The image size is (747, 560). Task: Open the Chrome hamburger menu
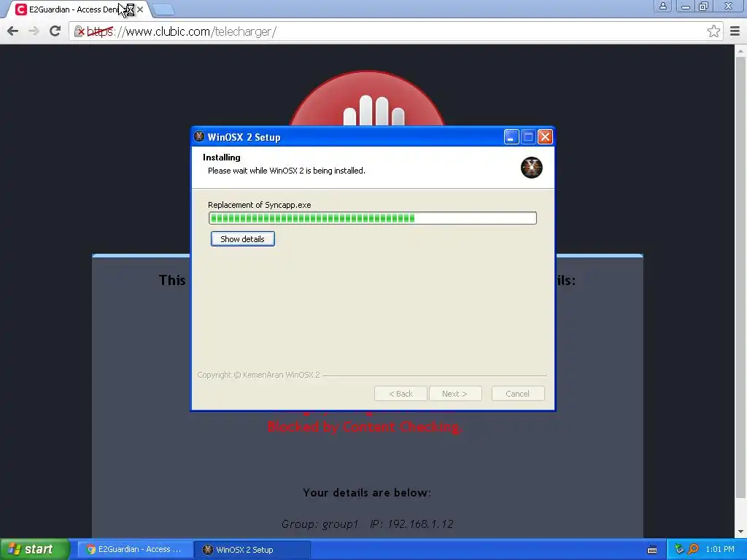click(735, 31)
